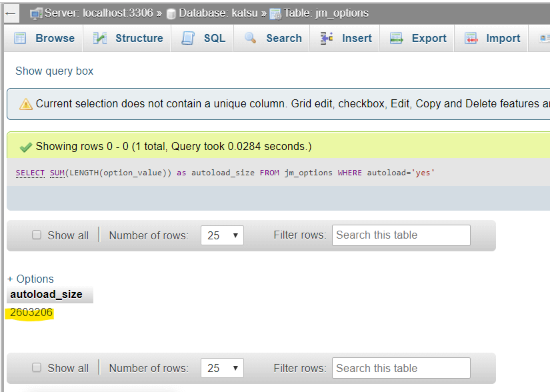Click the SELECT link in the query text

29,173
